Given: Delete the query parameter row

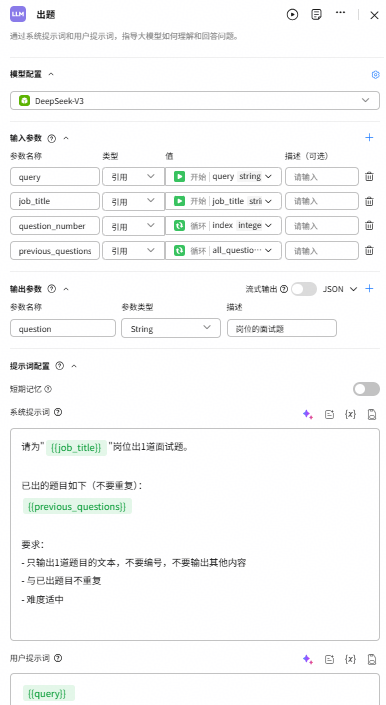Looking at the screenshot, I should click(369, 177).
